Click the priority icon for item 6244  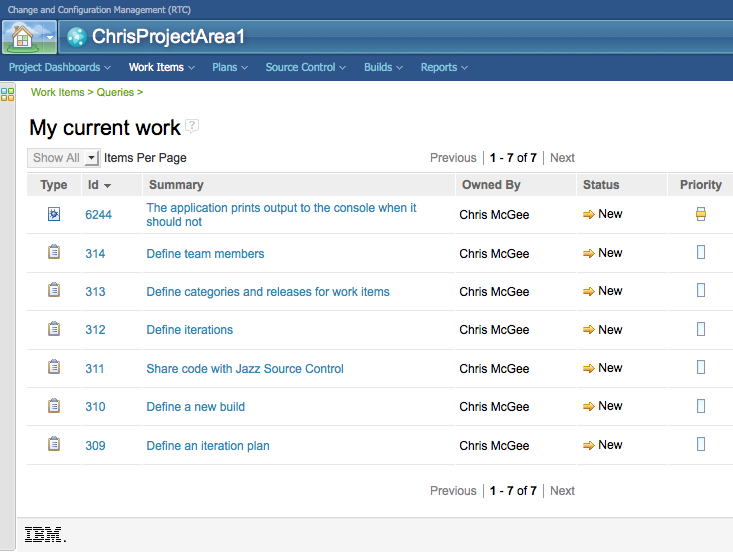[701, 214]
